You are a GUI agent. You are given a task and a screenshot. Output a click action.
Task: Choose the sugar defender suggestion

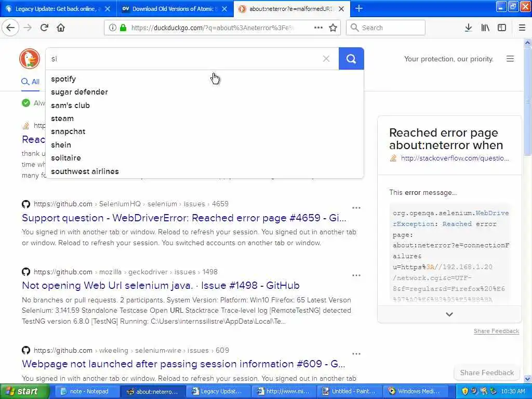point(205,92)
